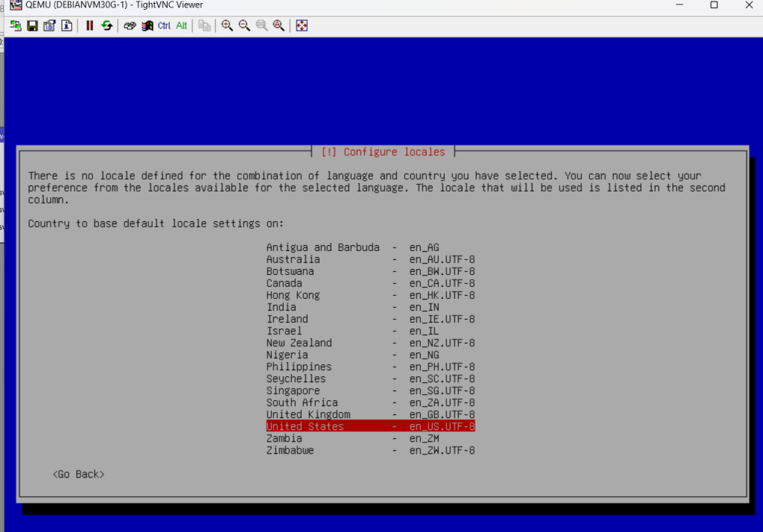Select the Australia locale entry
The height and width of the screenshot is (532, 763).
point(370,259)
